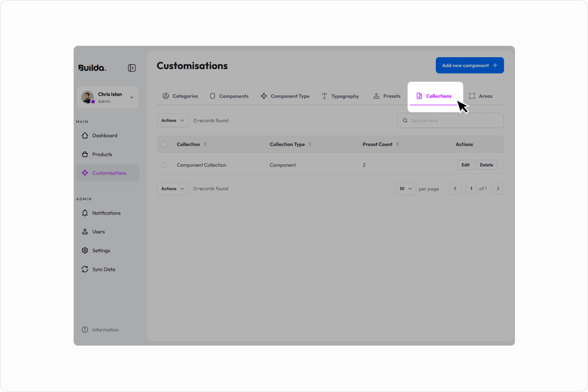Edit the Component Collection row

click(x=465, y=165)
